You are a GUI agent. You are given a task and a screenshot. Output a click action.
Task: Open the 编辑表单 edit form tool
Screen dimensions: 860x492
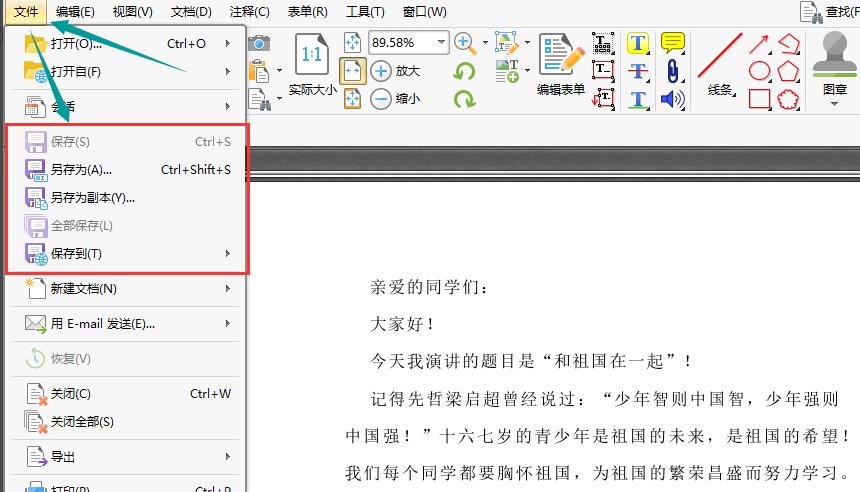[x=561, y=65]
